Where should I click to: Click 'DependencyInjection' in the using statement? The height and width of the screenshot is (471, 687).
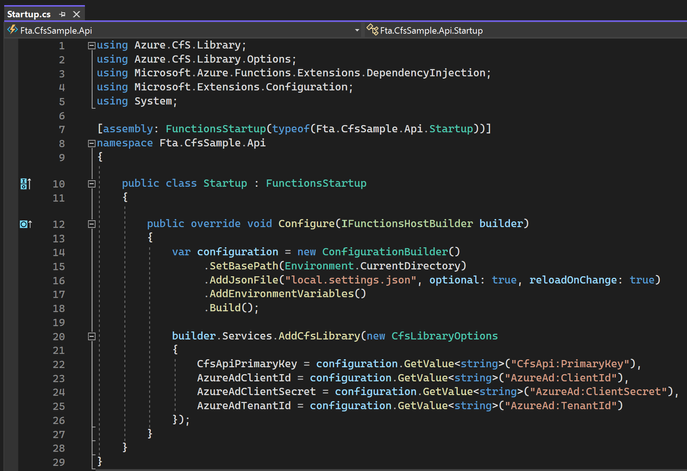pyautogui.click(x=426, y=73)
